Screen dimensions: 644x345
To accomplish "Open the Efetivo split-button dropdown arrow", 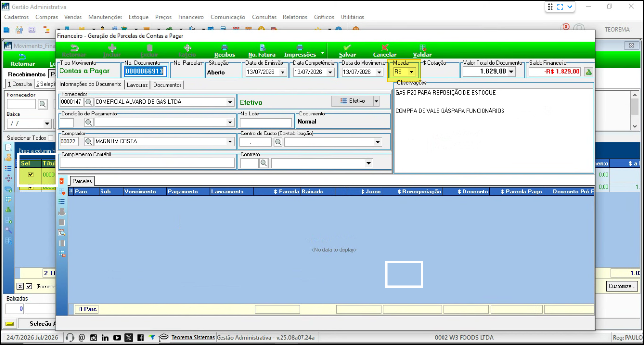I will [x=376, y=101].
